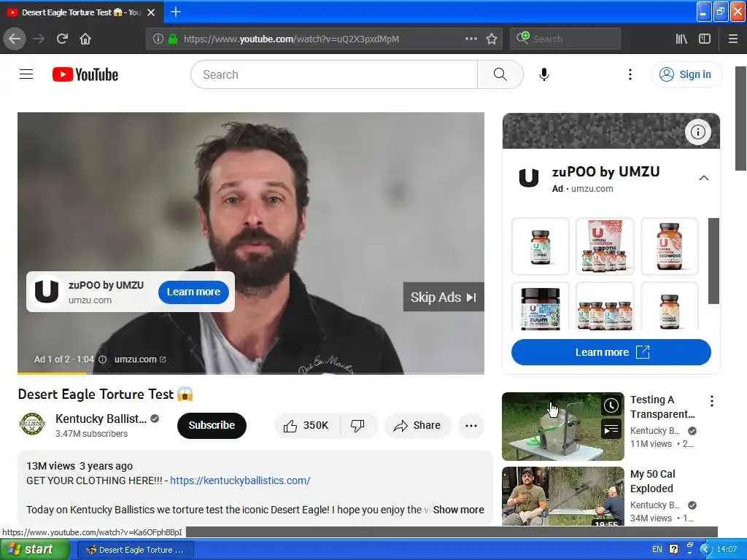The width and height of the screenshot is (747, 560).
Task: Close the Desert Eagle Torture Test tab
Action: point(151,12)
